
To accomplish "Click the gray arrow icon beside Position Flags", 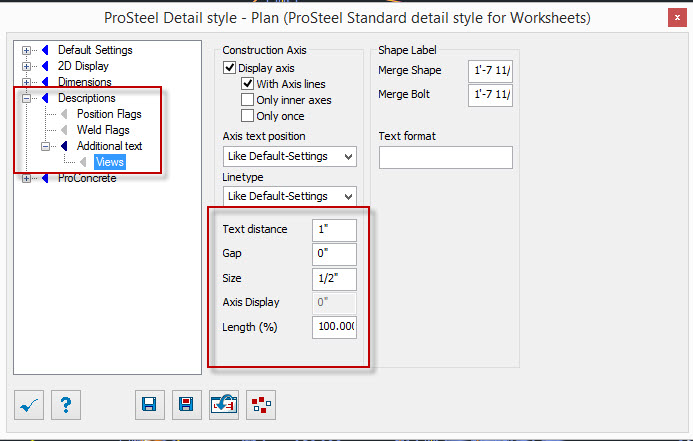I will (64, 114).
